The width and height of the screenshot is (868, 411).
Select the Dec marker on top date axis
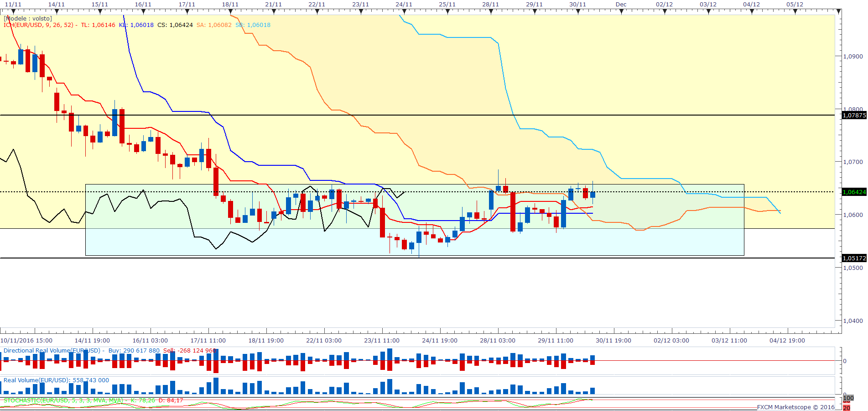[x=621, y=5]
